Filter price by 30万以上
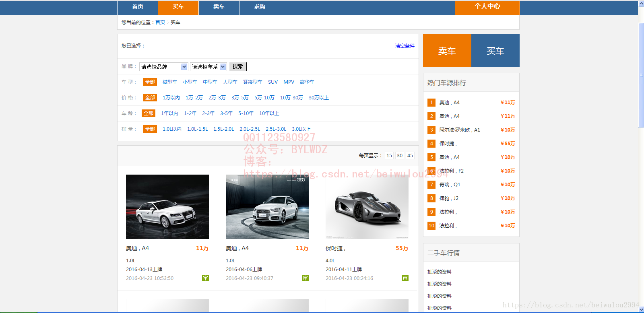Image resolution: width=644 pixels, height=313 pixels. coord(319,98)
